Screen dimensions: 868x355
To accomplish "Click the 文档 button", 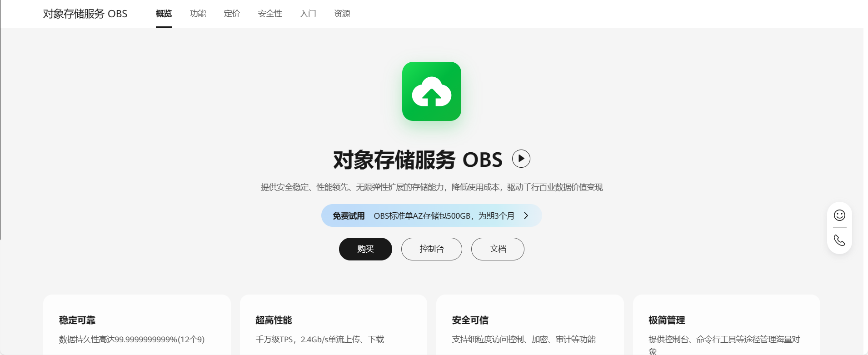I will point(498,249).
